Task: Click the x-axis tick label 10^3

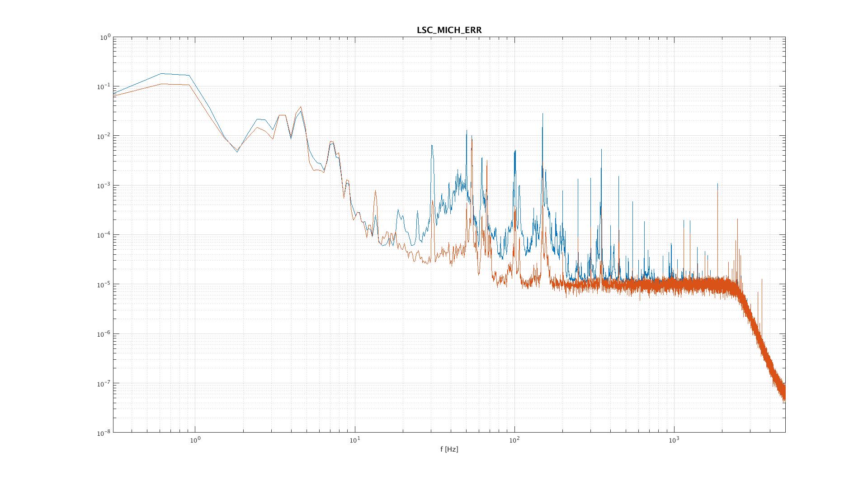Action: point(674,440)
